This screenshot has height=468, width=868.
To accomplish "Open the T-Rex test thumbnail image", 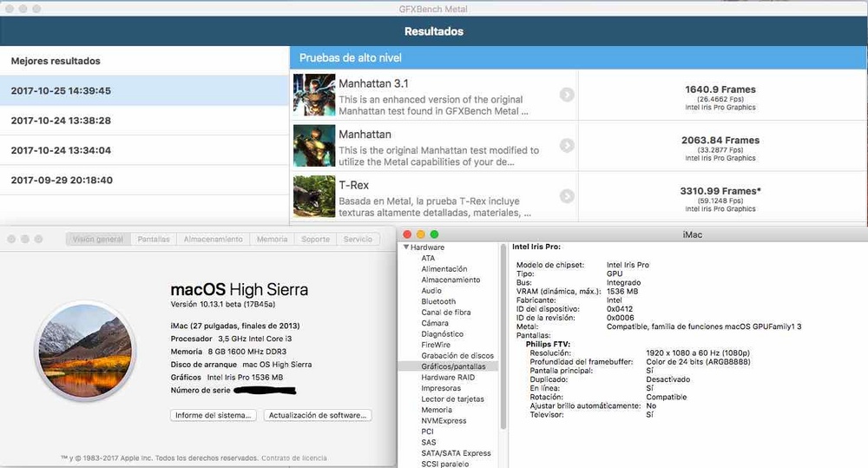I will click(314, 196).
